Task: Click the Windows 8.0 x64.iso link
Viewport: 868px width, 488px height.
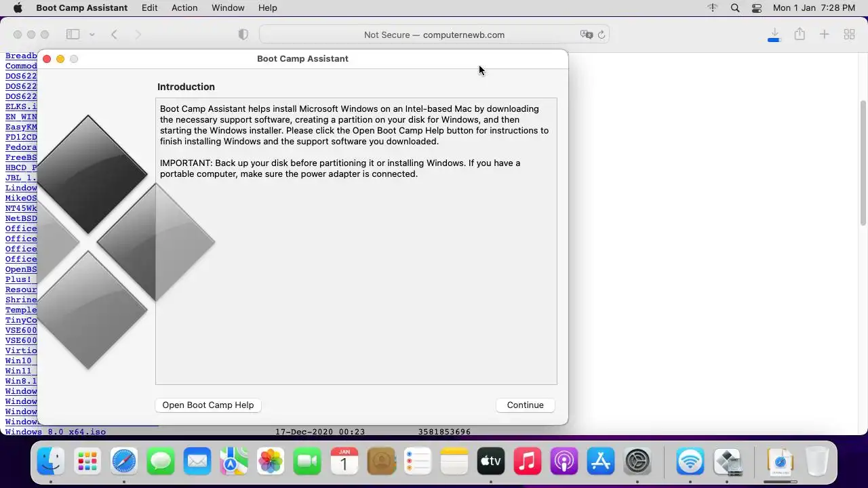Action: click(56, 432)
